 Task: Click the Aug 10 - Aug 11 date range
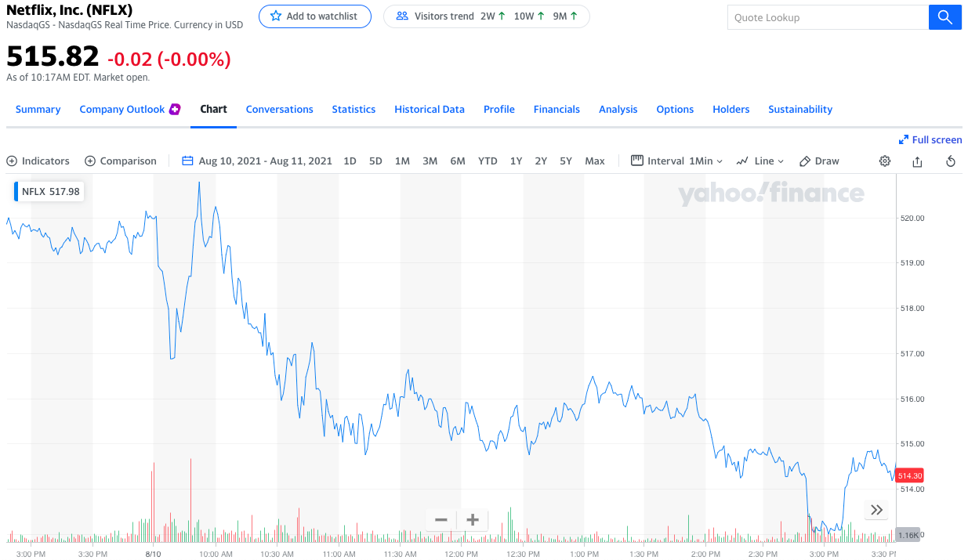point(265,161)
